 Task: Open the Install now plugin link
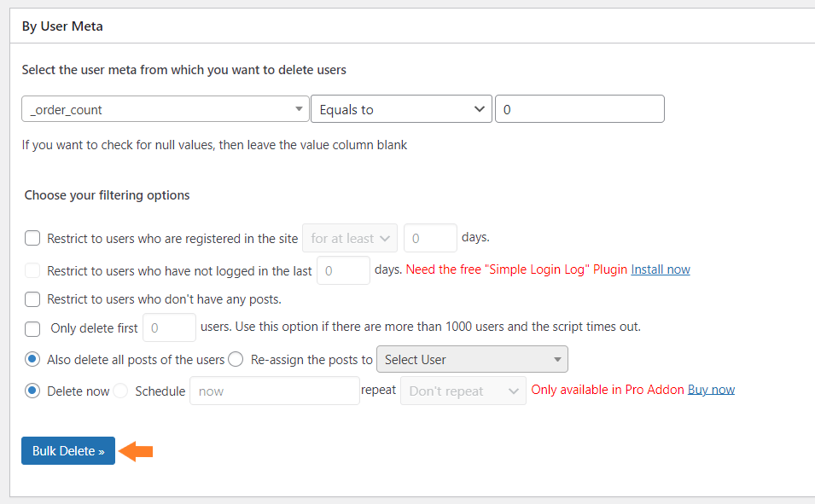point(661,269)
